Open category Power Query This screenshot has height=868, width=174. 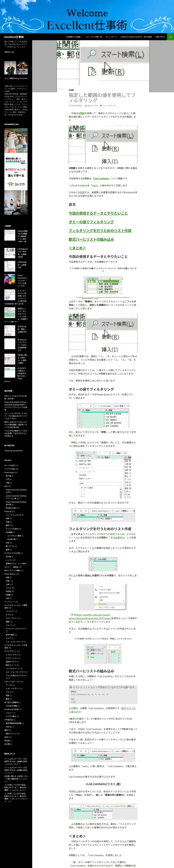click(9, 574)
